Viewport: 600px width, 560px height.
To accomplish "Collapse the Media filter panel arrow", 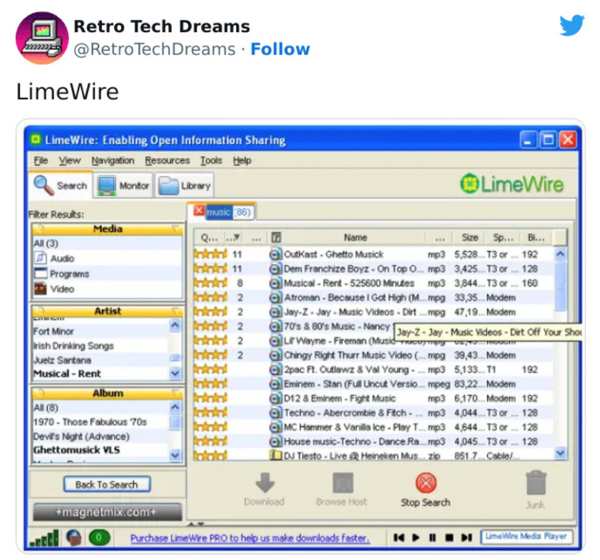I will coord(176,229).
